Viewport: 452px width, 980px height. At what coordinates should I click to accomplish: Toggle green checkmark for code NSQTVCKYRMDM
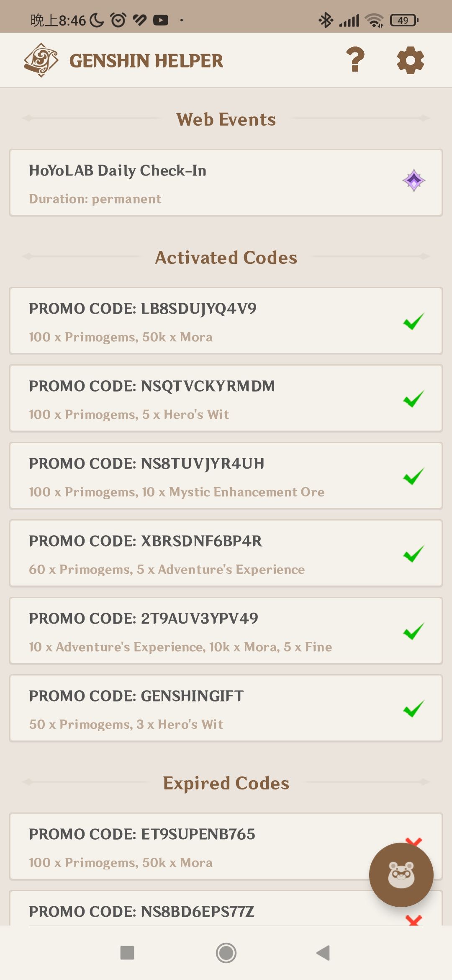coord(413,399)
